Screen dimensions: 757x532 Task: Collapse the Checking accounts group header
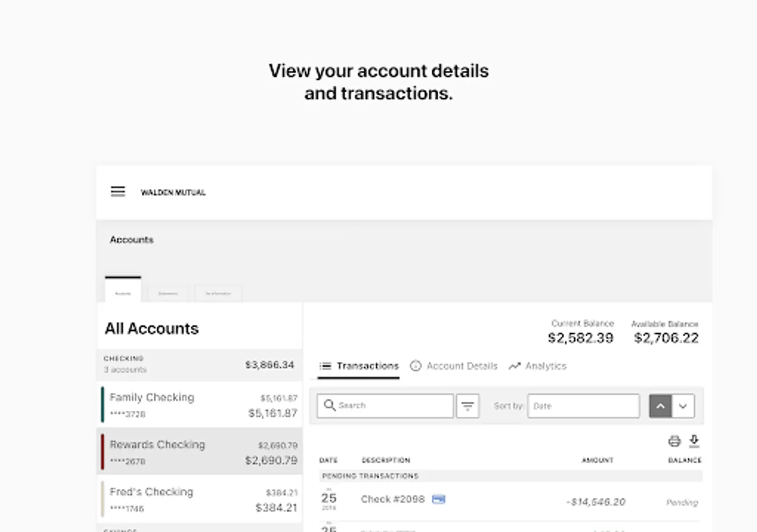pyautogui.click(x=199, y=364)
